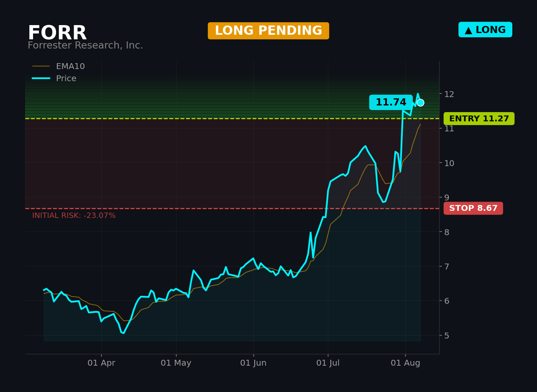Click the latest price dot marker

click(x=420, y=102)
